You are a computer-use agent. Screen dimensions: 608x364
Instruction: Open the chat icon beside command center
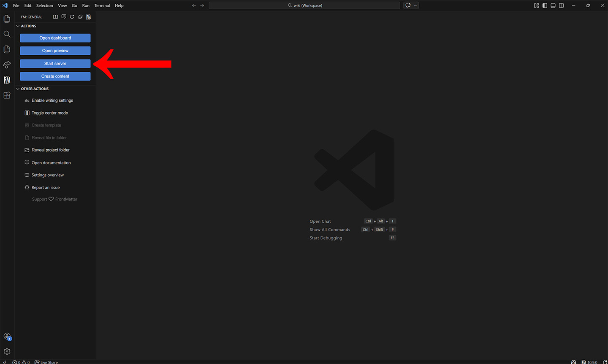pos(408,5)
